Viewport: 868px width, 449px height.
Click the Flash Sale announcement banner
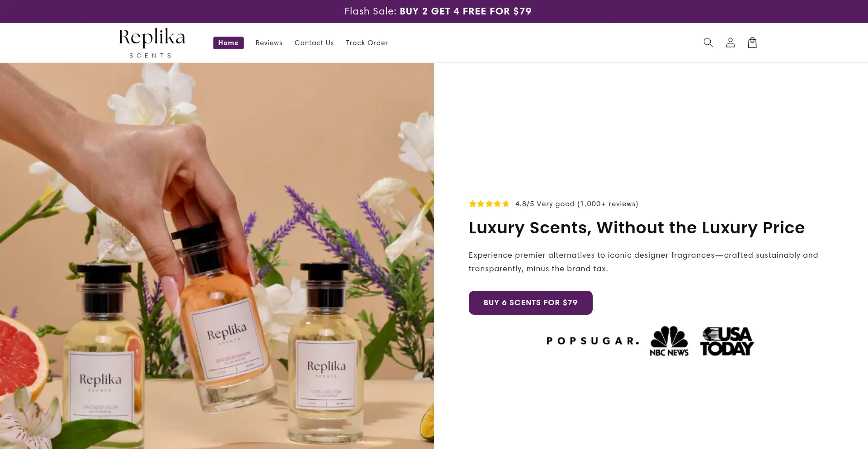point(438,11)
